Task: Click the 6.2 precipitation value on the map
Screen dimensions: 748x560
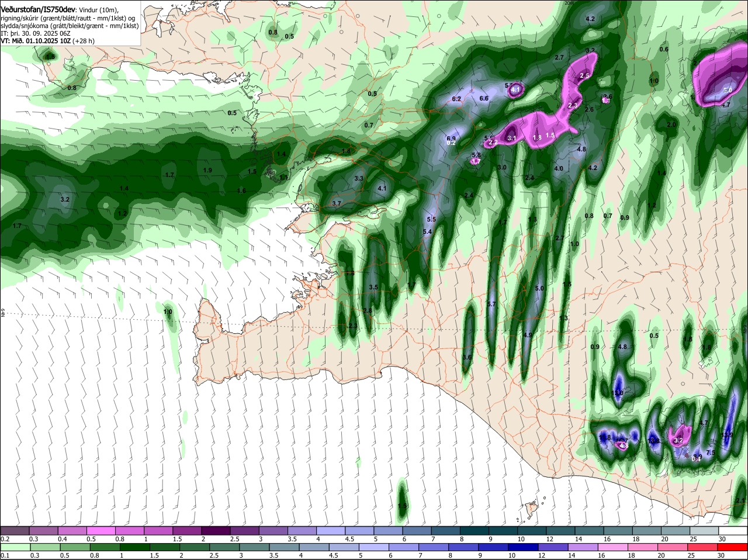Action: click(x=457, y=99)
